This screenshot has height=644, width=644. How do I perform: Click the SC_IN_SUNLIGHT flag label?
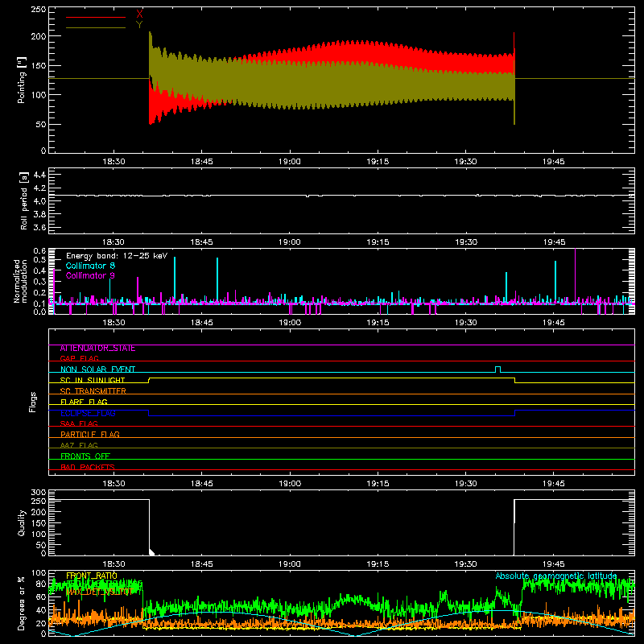coord(93,380)
